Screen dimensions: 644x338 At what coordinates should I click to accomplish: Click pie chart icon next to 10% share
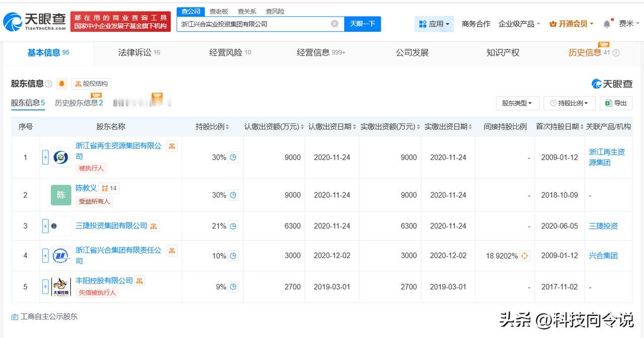233,256
